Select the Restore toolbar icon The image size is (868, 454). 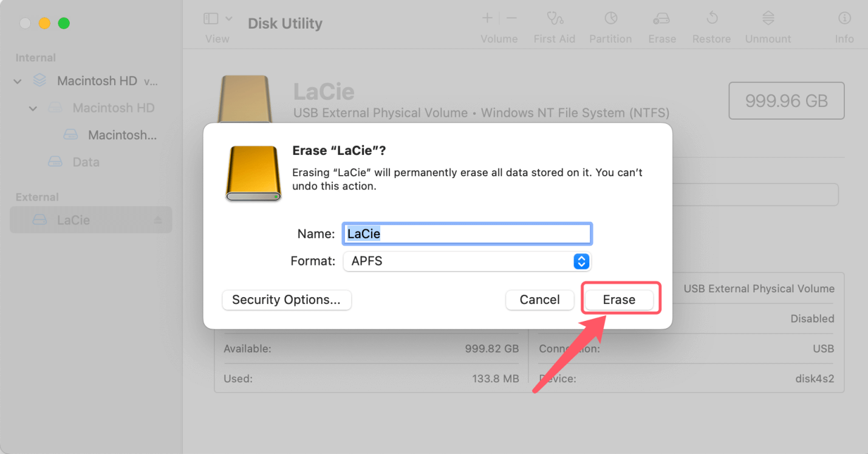(x=711, y=18)
